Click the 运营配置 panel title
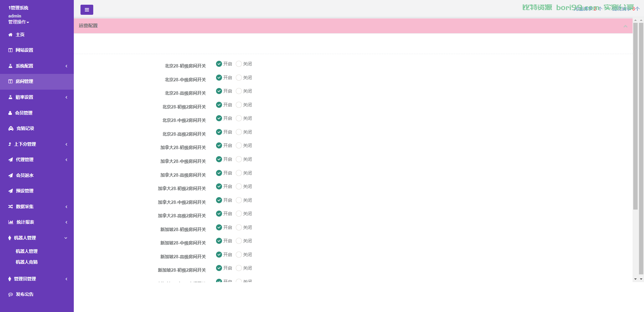The width and height of the screenshot is (644, 312). [88, 26]
